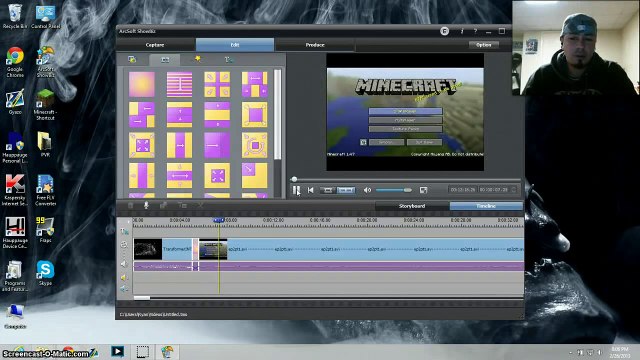This screenshot has width=640, height=360.
Task: Open the Option button
Action: click(484, 45)
